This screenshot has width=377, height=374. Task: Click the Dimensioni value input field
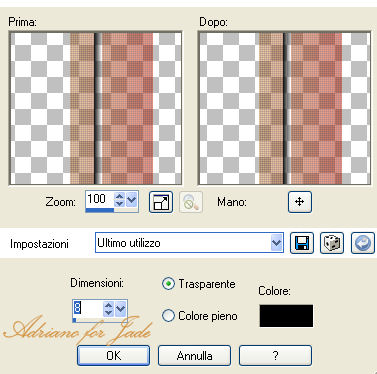pyautogui.click(x=88, y=309)
